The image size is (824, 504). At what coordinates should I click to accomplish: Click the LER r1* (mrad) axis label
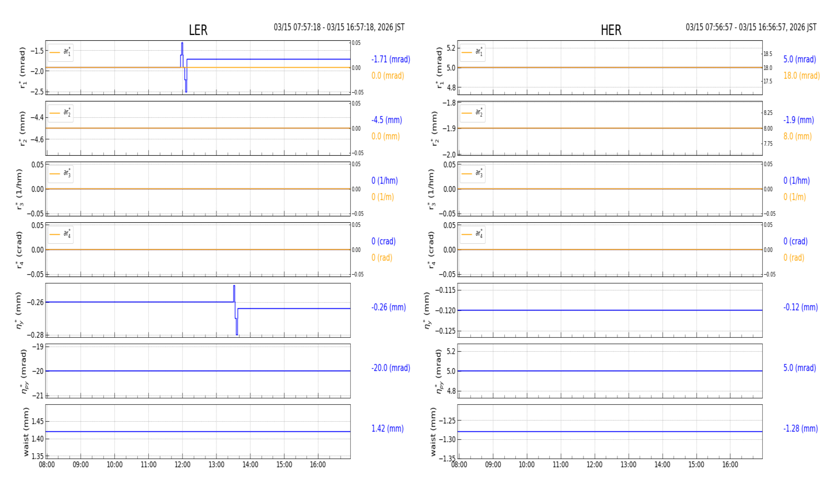click(23, 68)
